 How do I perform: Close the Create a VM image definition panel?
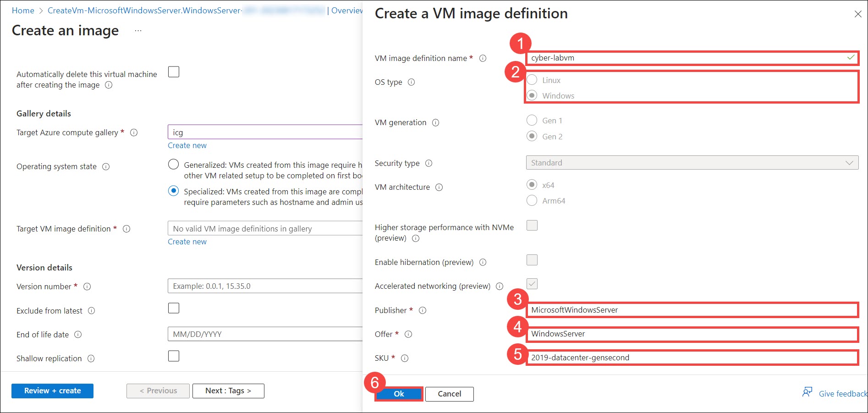point(858,14)
